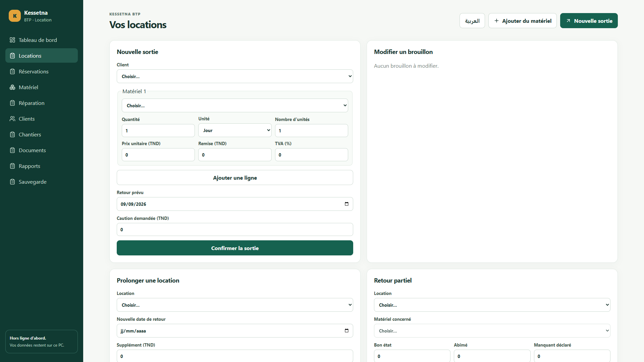
Task: Click Ajouter une ligne button
Action: click(x=235, y=178)
